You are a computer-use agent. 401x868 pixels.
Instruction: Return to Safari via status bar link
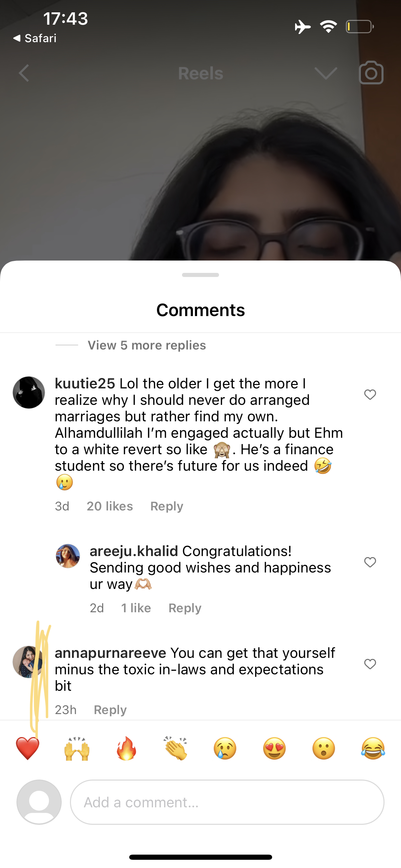(35, 38)
